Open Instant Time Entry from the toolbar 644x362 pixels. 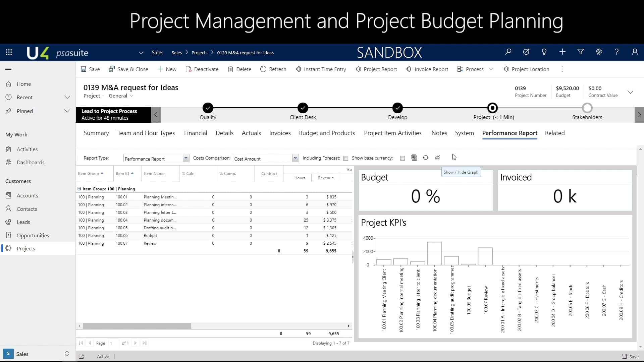pyautogui.click(x=321, y=69)
